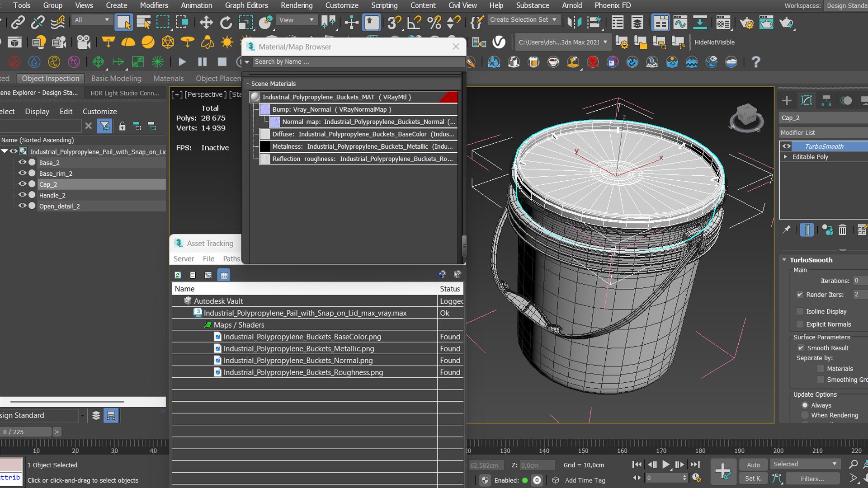Open the Modifiers menu
Screen dimensions: 868x488
click(x=154, y=5)
